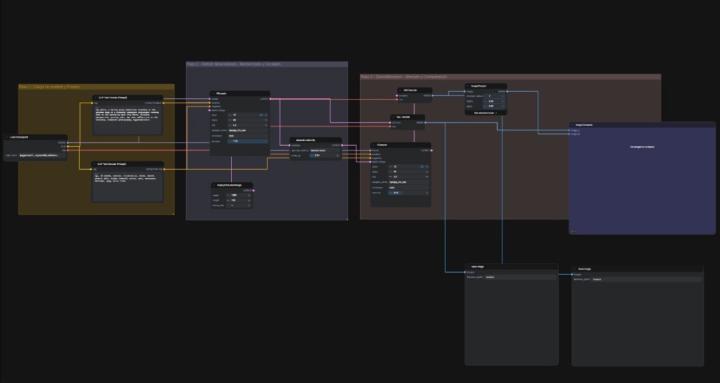Click the CLIP output socket on Load Checkpoint

coord(67,146)
